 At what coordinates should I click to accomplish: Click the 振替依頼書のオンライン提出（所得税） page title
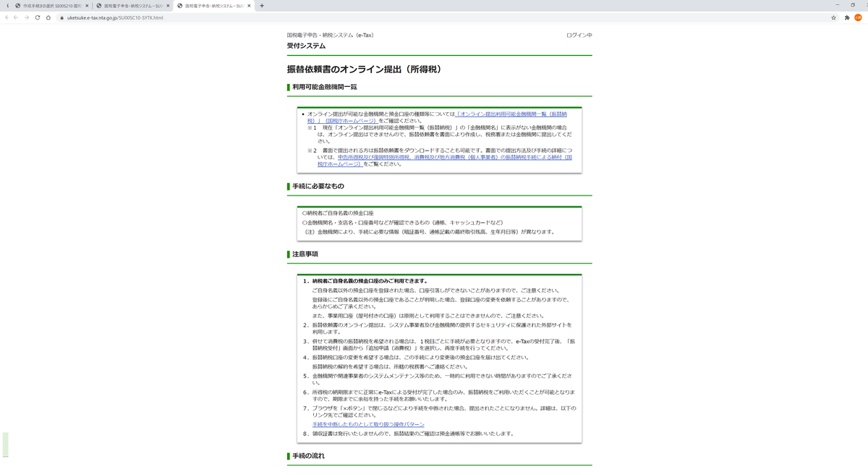364,70
